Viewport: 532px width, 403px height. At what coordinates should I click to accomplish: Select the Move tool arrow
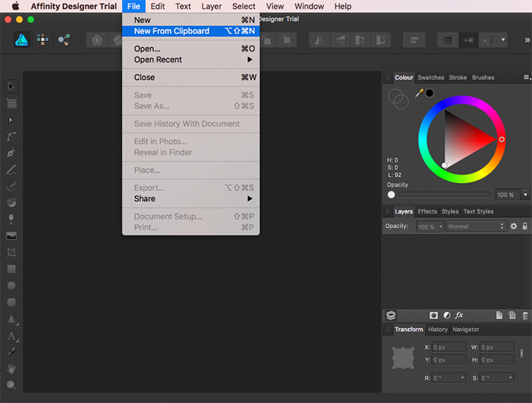(x=11, y=86)
